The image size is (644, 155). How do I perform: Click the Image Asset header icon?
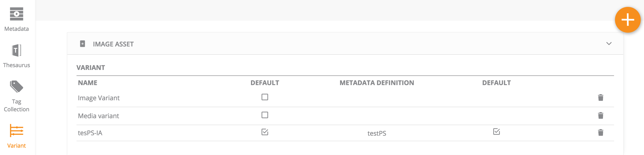(x=83, y=44)
